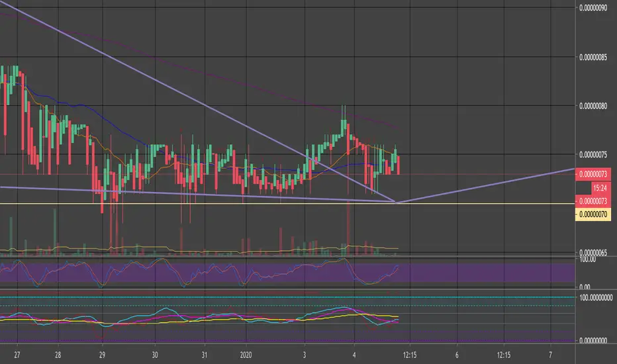
Task: Click the 4 date label
Action: tap(354, 355)
